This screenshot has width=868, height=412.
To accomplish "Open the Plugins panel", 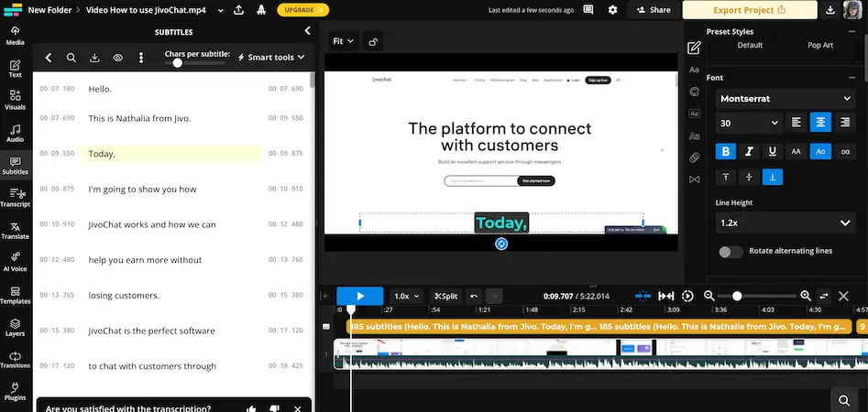I will click(15, 392).
